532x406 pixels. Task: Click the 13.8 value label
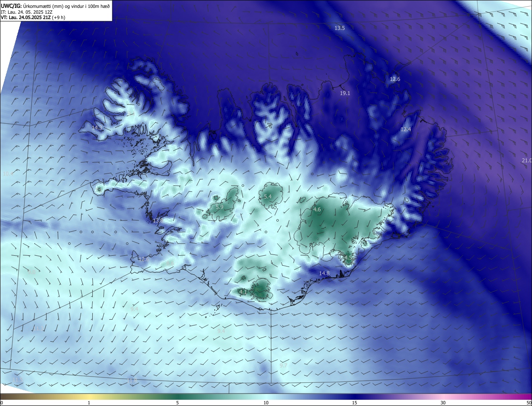click(158, 220)
